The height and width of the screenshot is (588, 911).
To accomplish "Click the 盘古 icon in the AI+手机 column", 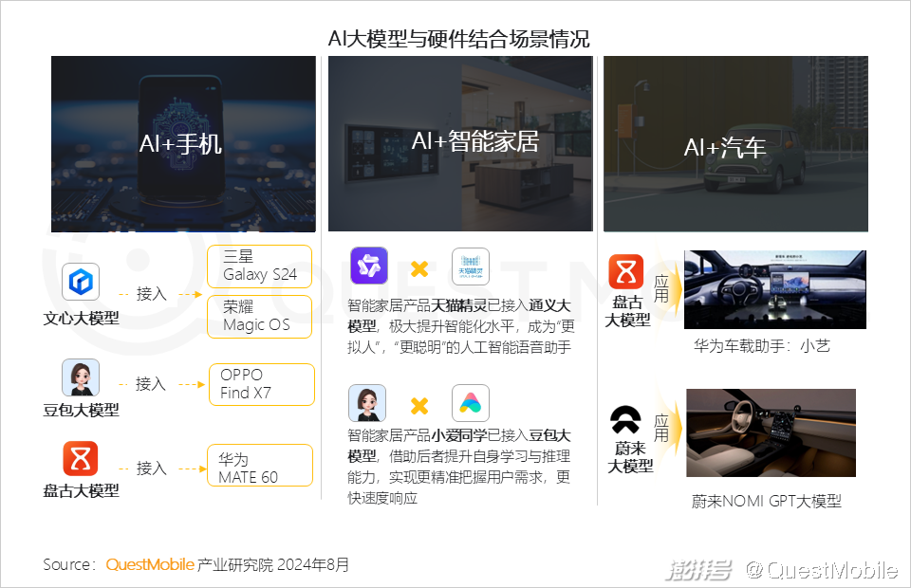I will point(81,459).
